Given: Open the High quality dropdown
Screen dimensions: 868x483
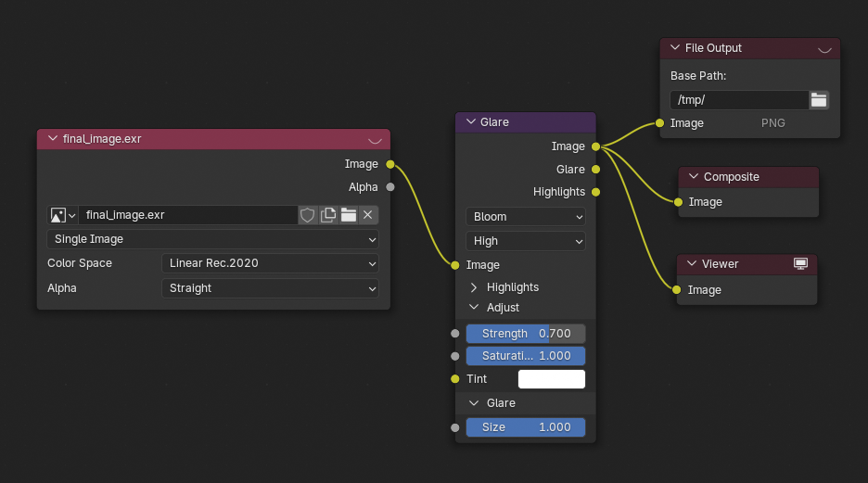Looking at the screenshot, I should click(x=525, y=241).
